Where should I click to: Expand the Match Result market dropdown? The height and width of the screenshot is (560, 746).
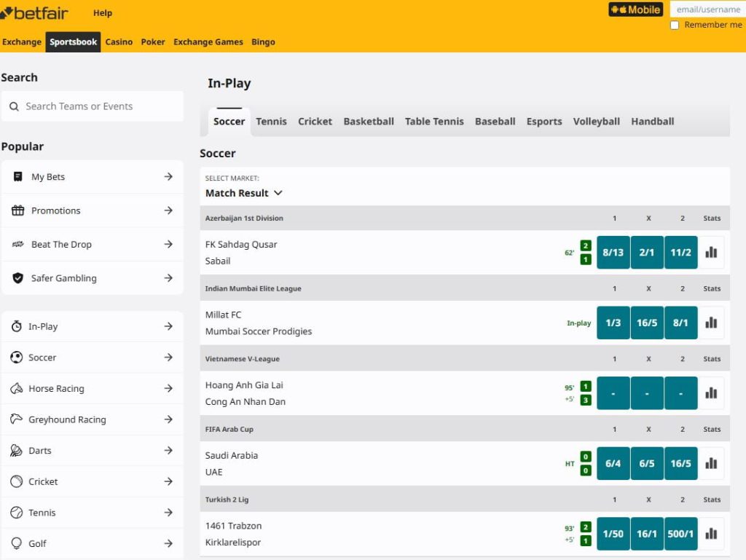(x=244, y=193)
